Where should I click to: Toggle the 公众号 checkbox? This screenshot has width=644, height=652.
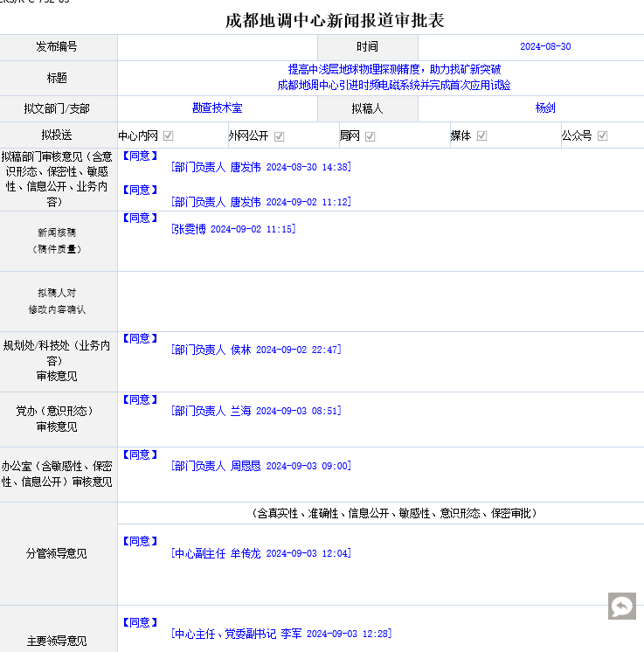(x=602, y=135)
